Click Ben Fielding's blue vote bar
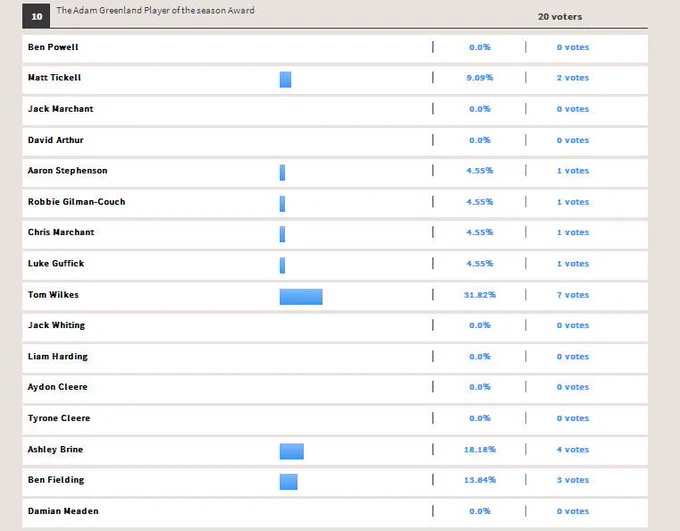Screen dimensions: 680x531 pyautogui.click(x=288, y=482)
